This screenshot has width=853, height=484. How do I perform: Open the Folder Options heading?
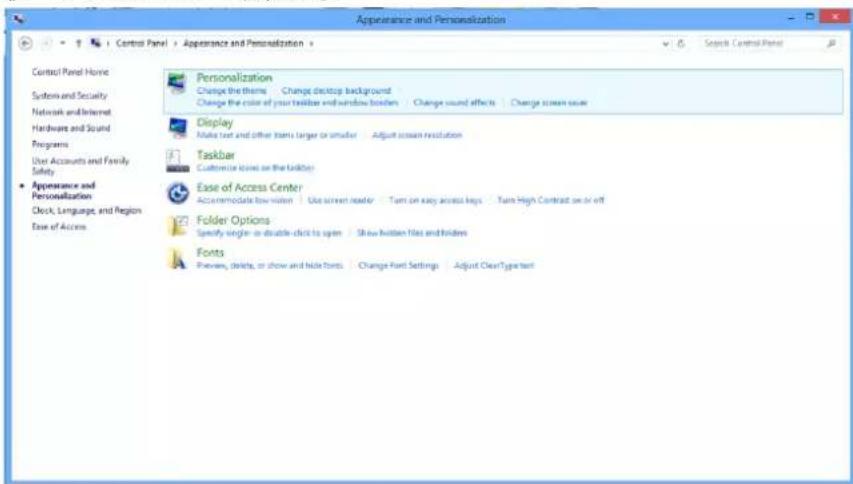pos(233,220)
